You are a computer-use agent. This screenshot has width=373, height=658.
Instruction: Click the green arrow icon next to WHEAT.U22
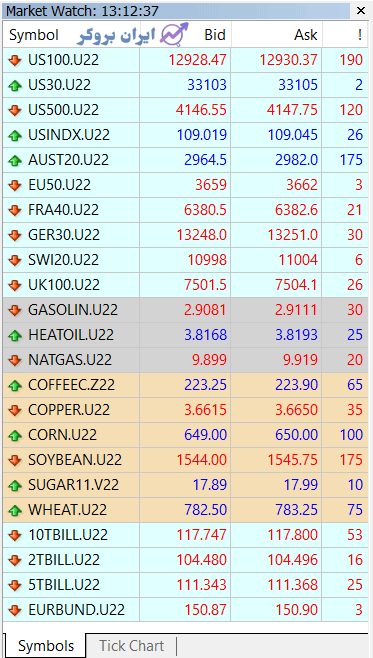15,510
